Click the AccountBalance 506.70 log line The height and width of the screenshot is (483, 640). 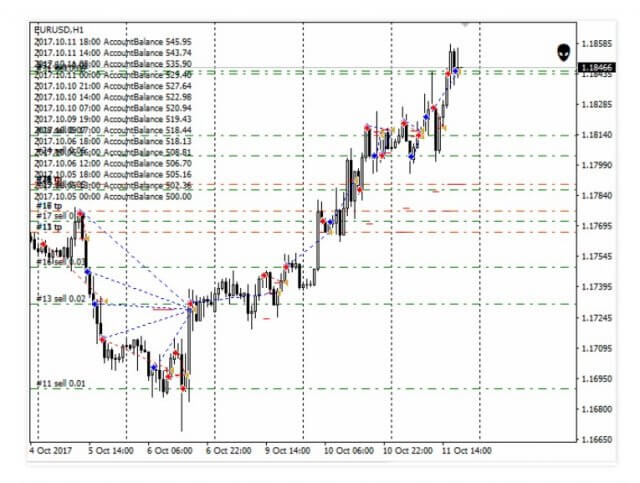[x=113, y=163]
